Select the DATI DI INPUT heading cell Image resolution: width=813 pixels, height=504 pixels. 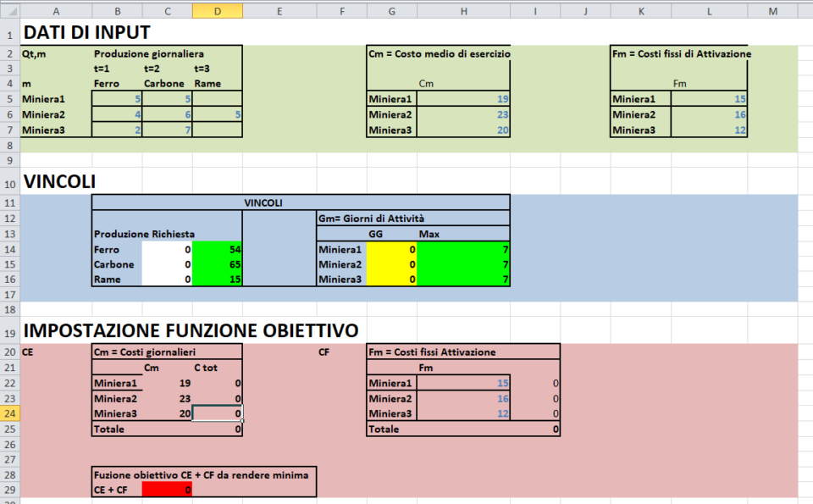click(56, 32)
